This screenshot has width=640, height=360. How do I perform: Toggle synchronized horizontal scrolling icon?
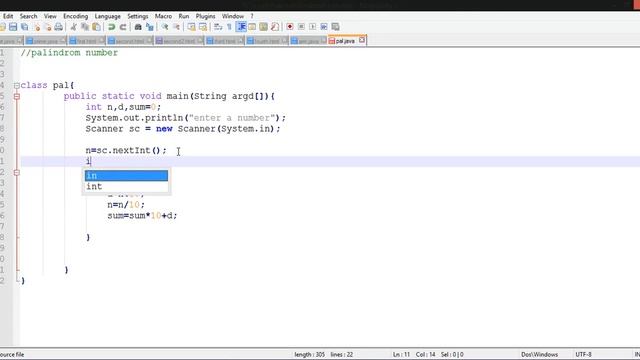pos(203,27)
